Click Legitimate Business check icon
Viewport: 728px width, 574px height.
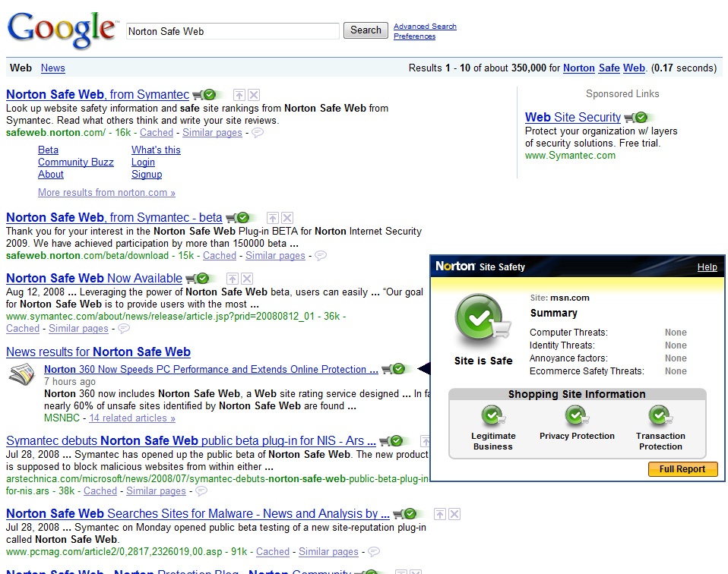(492, 415)
